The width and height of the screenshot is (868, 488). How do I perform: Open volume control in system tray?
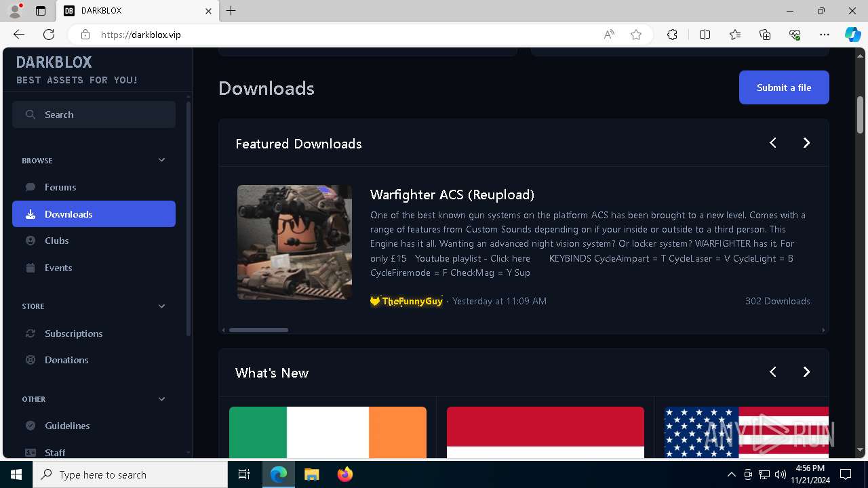[781, 474]
